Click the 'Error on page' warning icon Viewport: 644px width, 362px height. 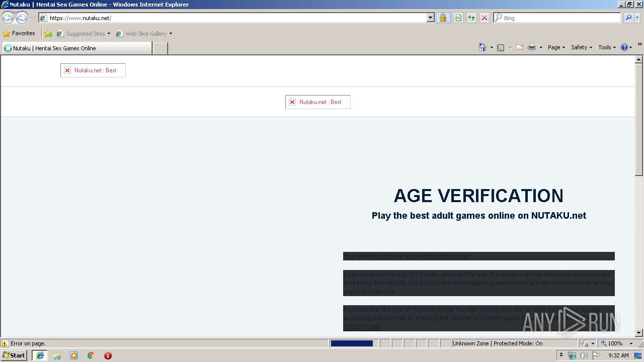tap(5, 344)
